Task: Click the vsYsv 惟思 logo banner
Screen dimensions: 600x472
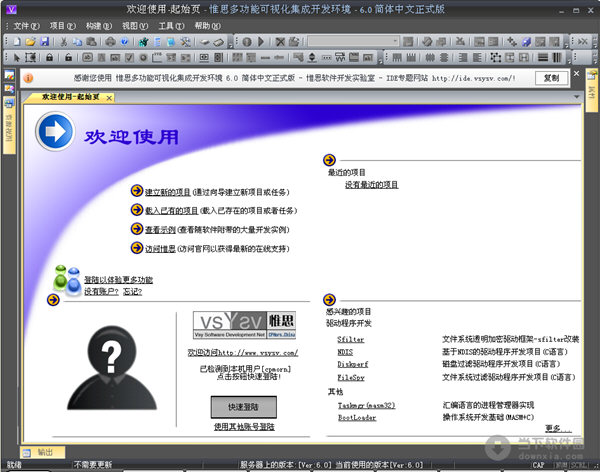Action: click(x=245, y=325)
